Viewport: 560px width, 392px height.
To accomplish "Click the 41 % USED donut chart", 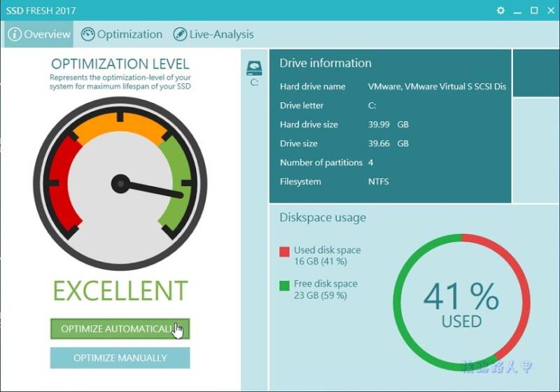I will 461,302.
